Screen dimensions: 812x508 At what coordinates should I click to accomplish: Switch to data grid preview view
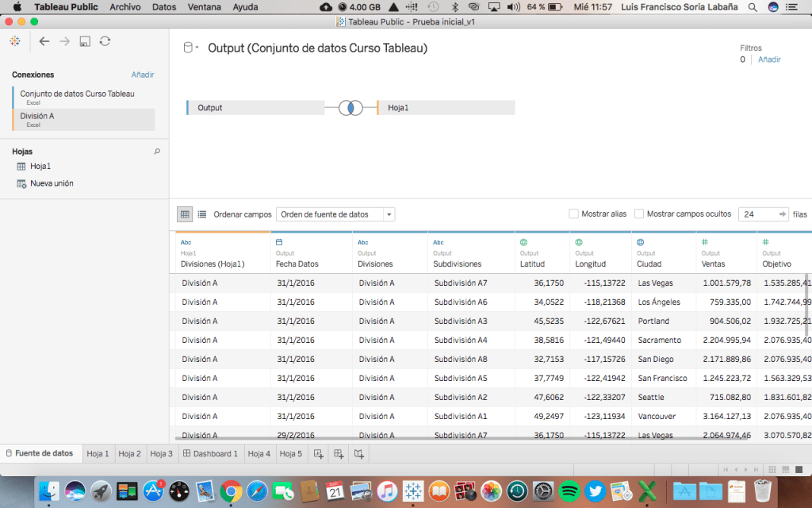[185, 214]
